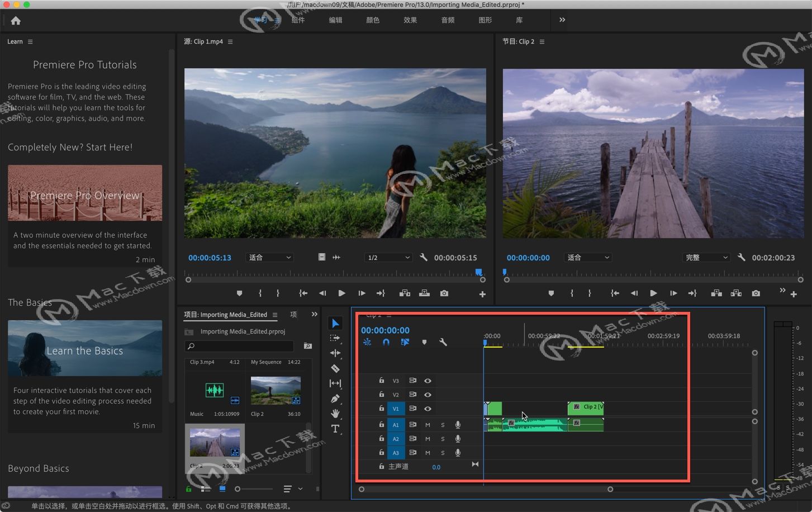Add a marker in the timeline panel
Screen dimensions: 812x512
[x=424, y=342]
